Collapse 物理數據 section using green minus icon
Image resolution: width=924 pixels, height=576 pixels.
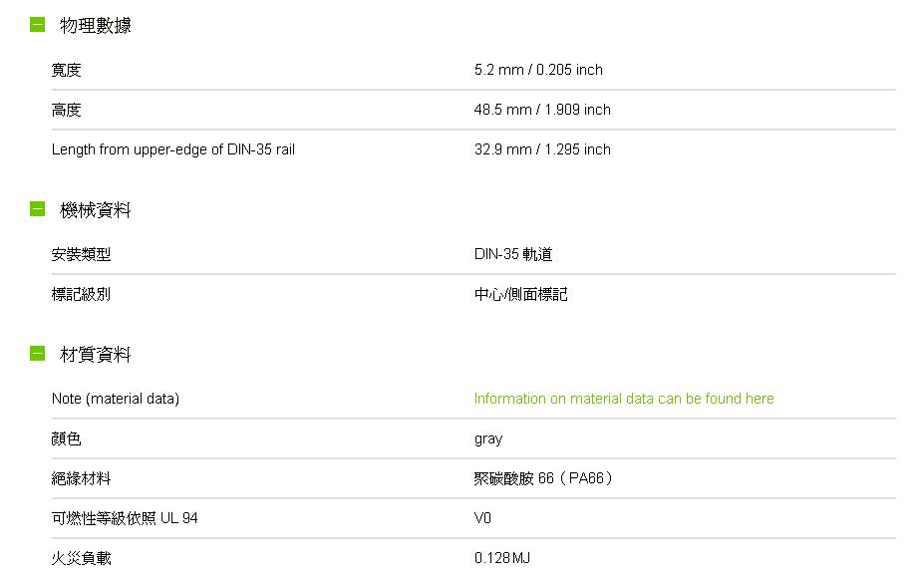38,24
